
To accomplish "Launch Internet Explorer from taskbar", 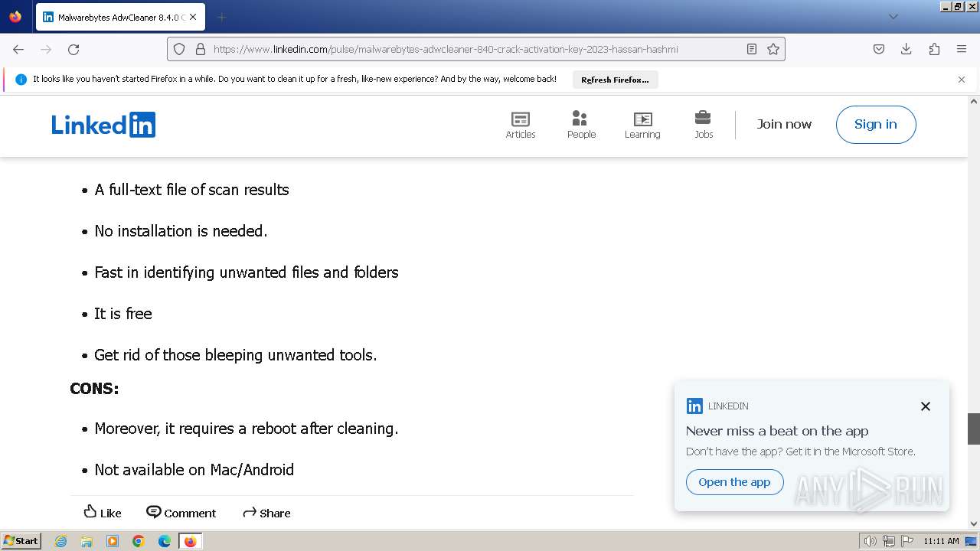I will [60, 541].
